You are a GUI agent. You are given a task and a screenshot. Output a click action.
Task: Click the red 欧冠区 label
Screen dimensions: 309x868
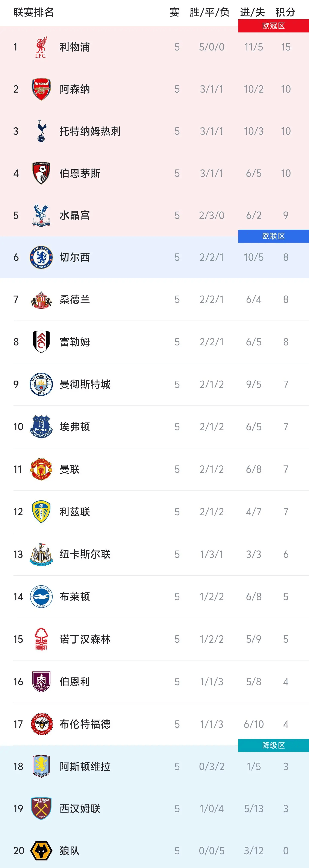[273, 26]
